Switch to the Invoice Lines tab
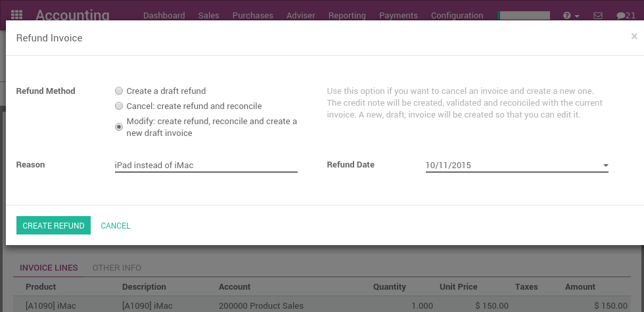The width and height of the screenshot is (644, 312). coord(49,267)
